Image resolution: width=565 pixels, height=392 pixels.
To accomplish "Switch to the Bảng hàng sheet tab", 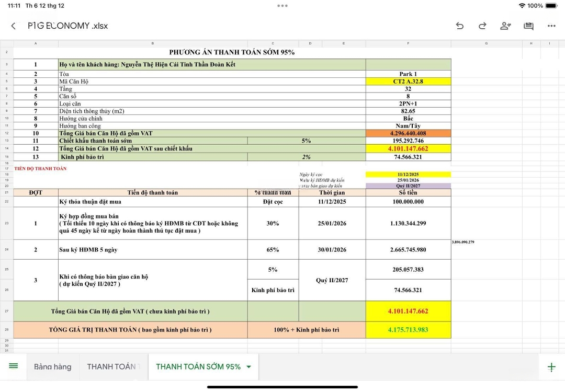I will coord(52,367).
